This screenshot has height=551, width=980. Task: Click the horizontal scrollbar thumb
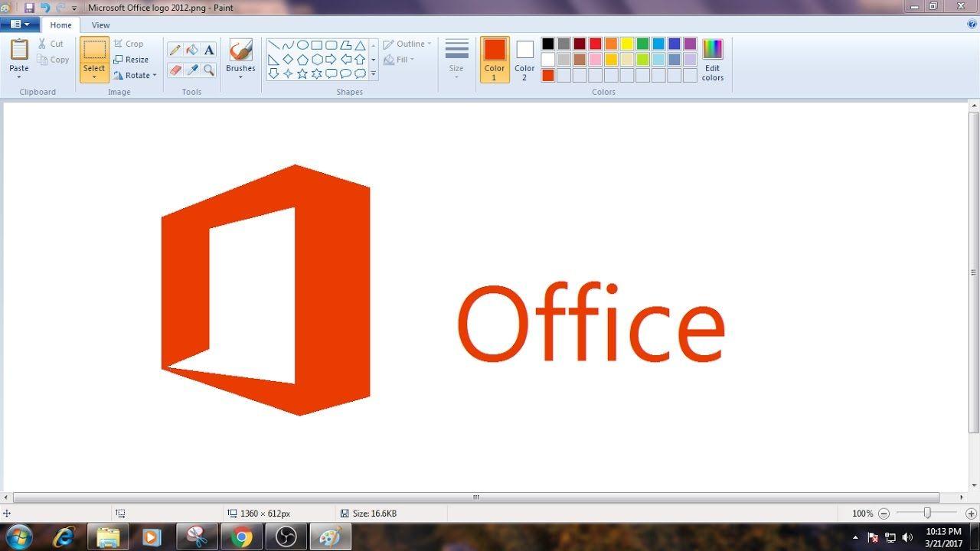(x=476, y=497)
